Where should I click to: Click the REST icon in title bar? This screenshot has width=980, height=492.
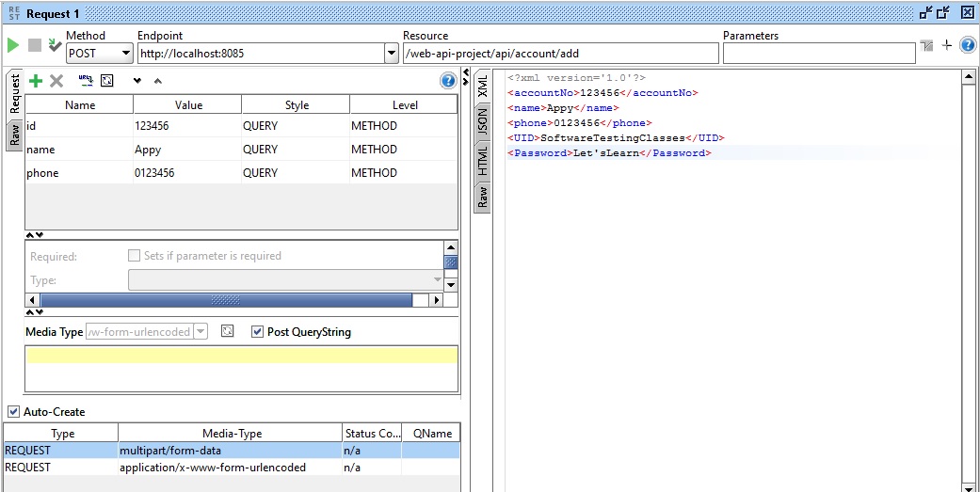[14, 13]
